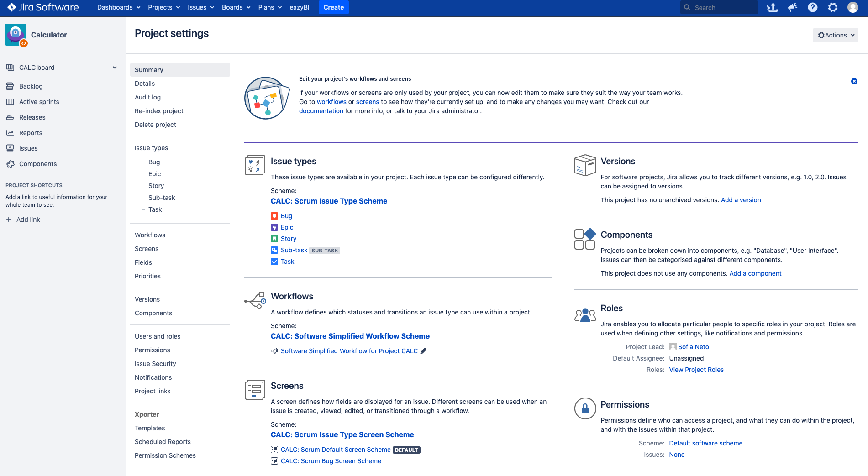Viewport: 868px width, 476px height.
Task: Click the red Bug issue type icon
Action: pos(274,216)
